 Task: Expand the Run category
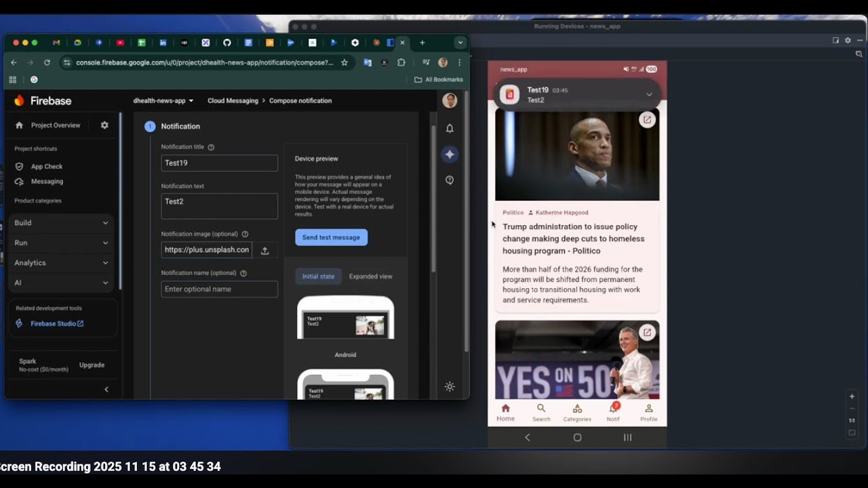[x=61, y=243]
